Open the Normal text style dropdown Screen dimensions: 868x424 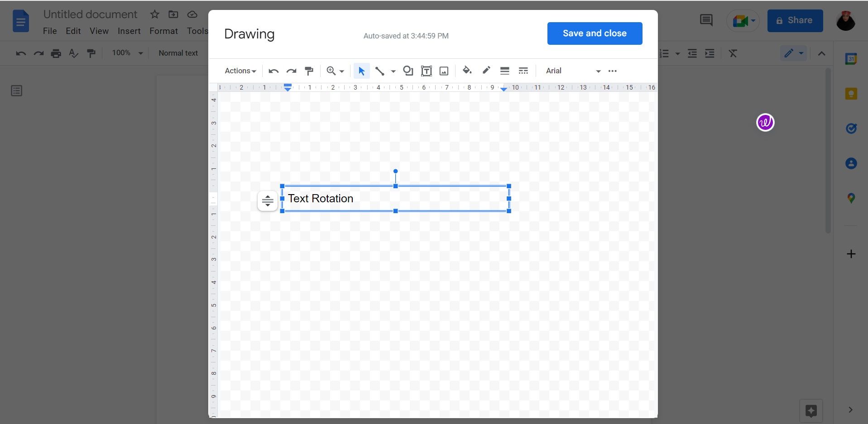[178, 53]
